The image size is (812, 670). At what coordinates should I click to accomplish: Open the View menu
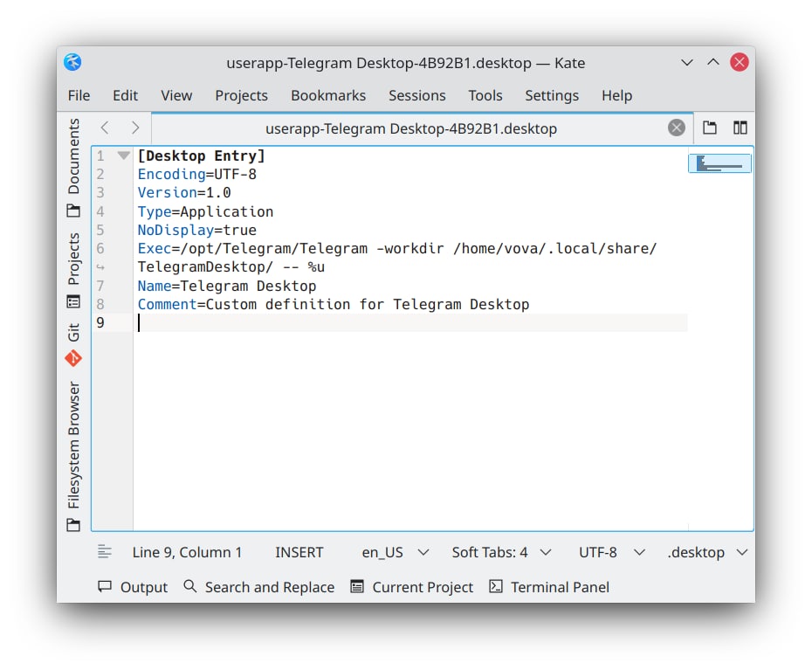[176, 95]
